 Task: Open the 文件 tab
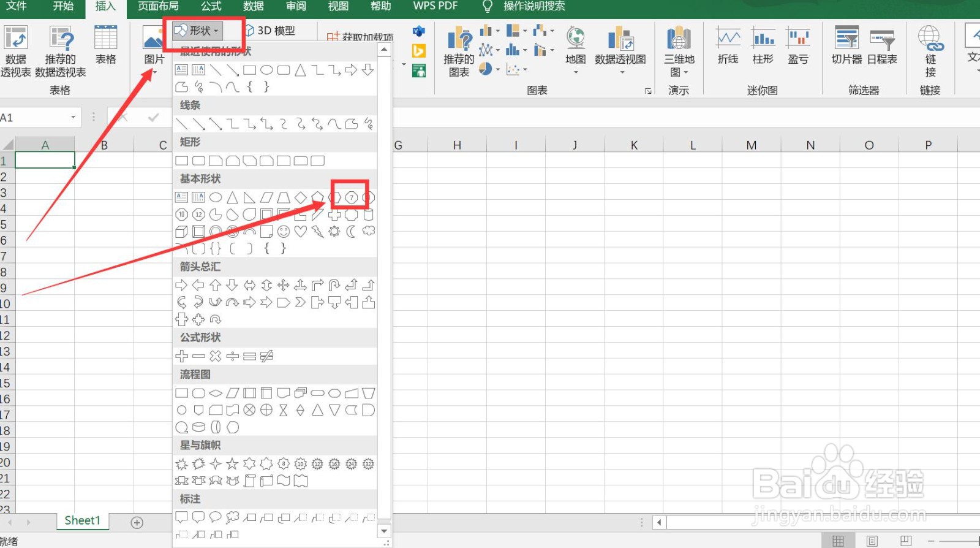[x=17, y=6]
